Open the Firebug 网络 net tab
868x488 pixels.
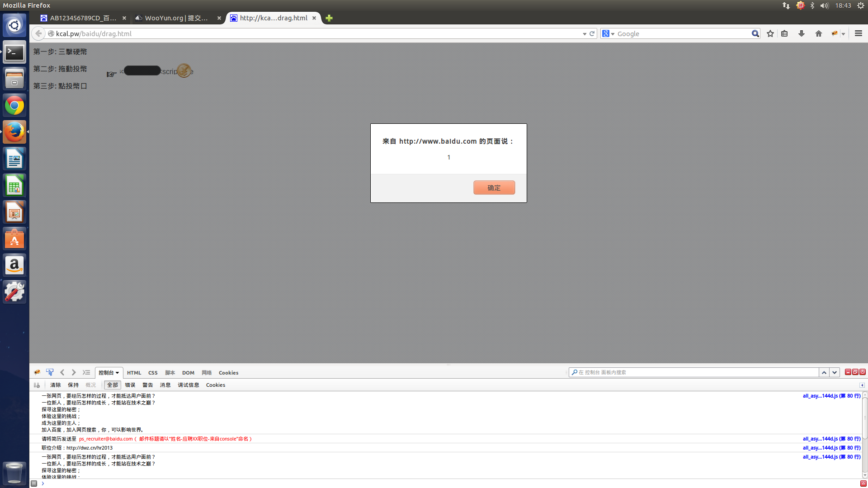point(207,373)
